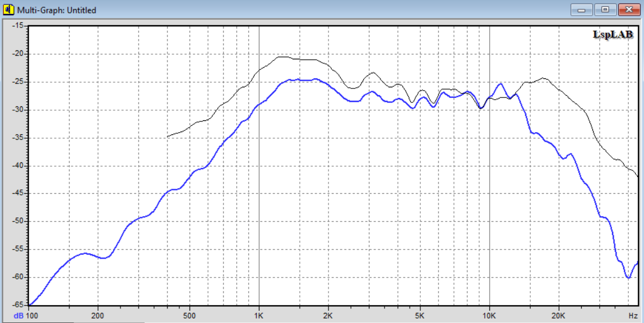The image size is (644, 323).
Task: Minimize the Multi-Graph window
Action: (582, 10)
